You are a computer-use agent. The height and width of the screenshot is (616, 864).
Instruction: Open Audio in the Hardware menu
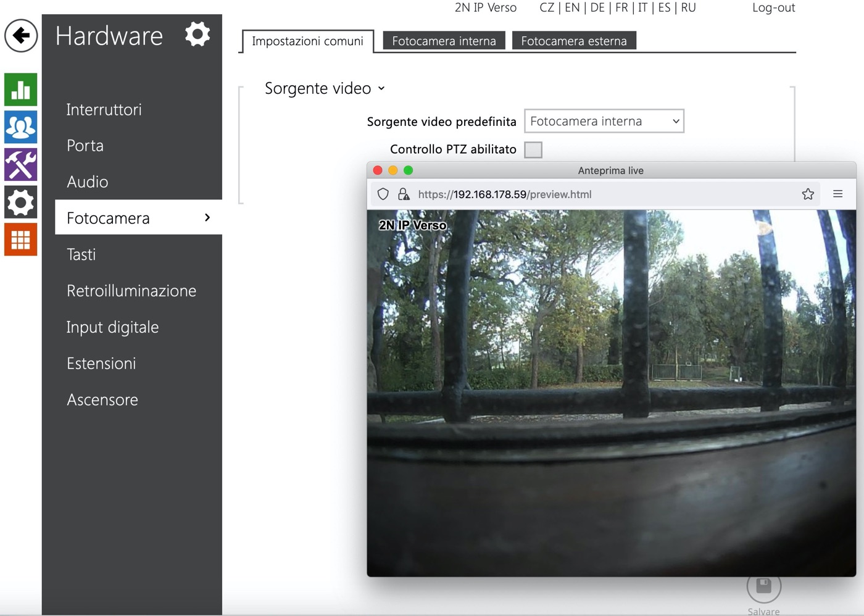[x=88, y=182]
